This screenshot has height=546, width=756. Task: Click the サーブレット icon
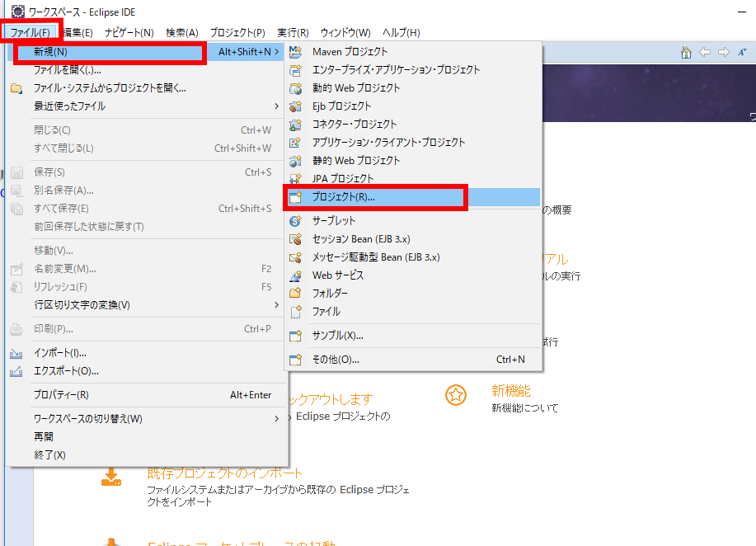pyautogui.click(x=295, y=221)
